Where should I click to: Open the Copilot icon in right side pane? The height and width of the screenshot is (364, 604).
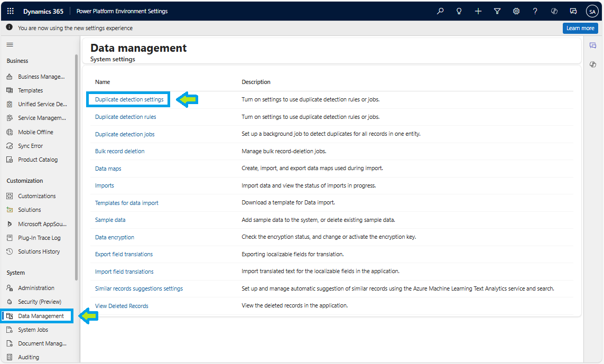click(593, 64)
